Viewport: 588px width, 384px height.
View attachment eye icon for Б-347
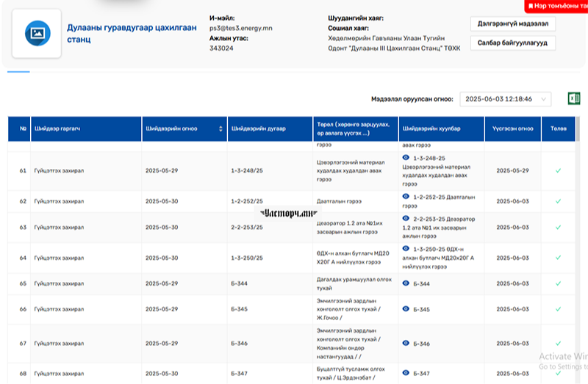point(406,373)
